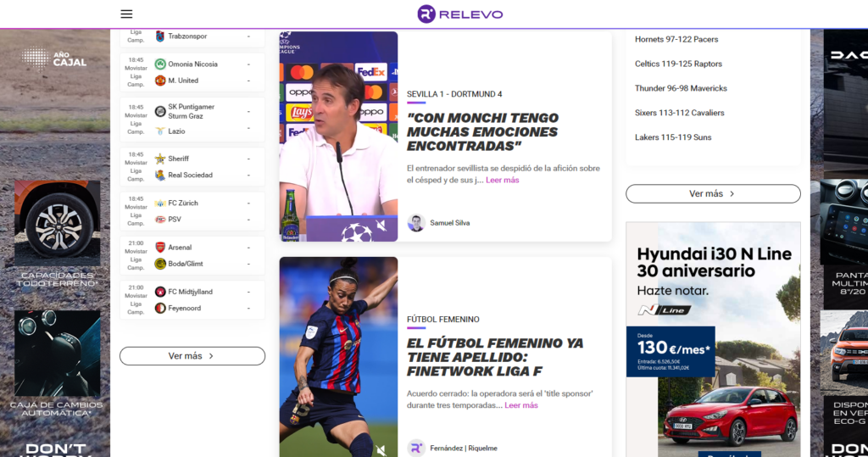Click the PSV team name
This screenshot has height=457, width=868.
point(175,220)
